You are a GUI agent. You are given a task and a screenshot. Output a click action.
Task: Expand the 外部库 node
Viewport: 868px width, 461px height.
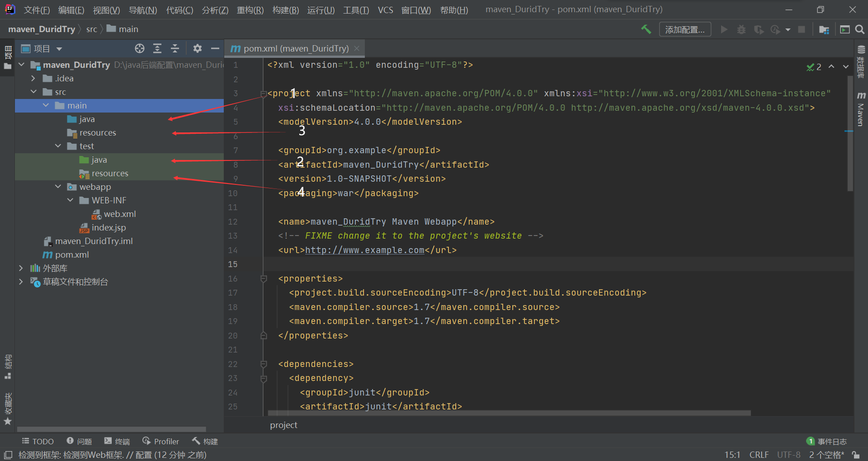[x=21, y=268]
